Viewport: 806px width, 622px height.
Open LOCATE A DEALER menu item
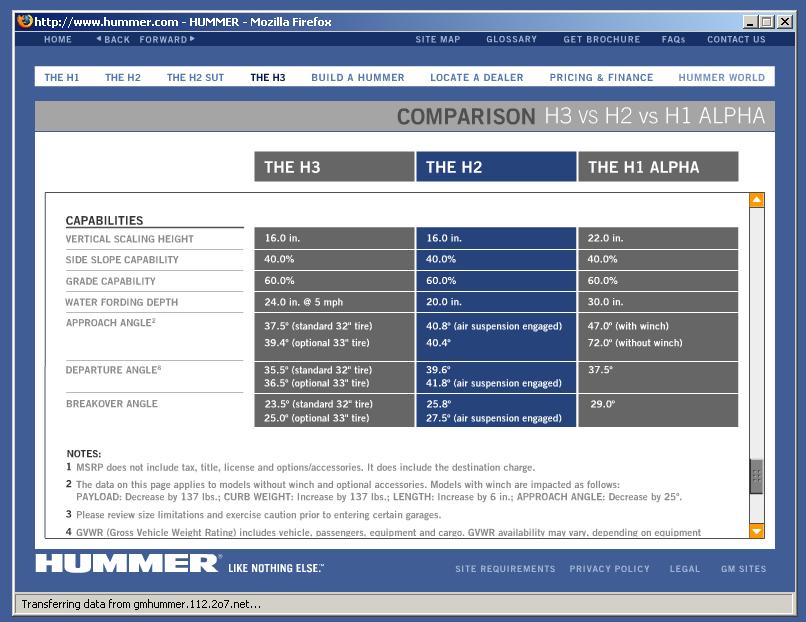click(x=477, y=78)
